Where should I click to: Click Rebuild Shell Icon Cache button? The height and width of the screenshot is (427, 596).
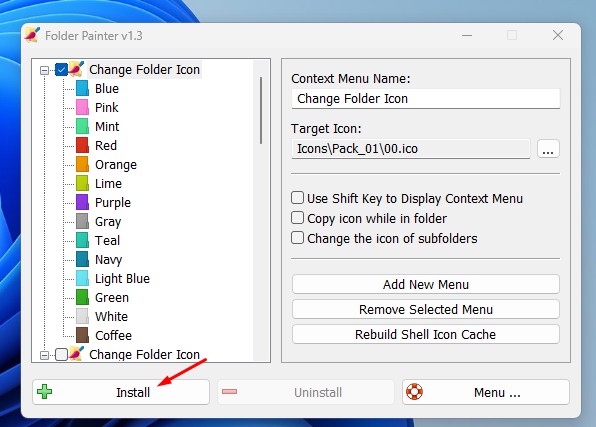[426, 334]
